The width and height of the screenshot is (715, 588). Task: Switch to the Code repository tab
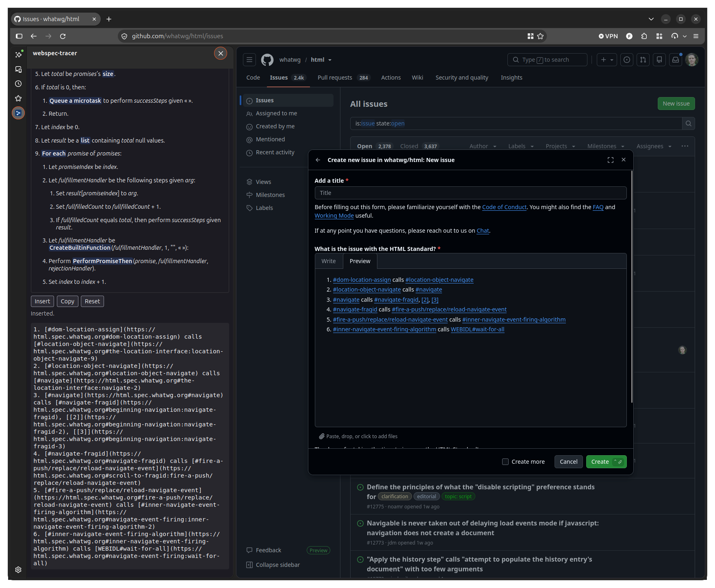pyautogui.click(x=253, y=78)
